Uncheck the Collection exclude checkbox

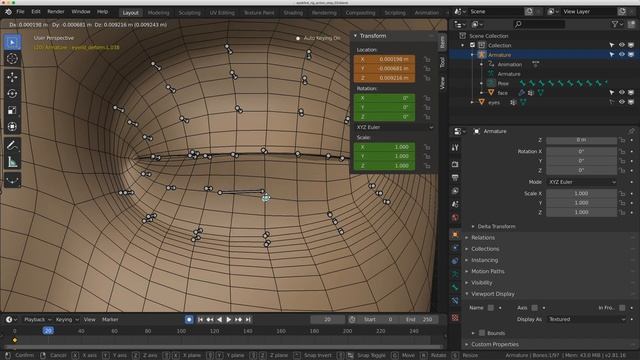point(473,45)
